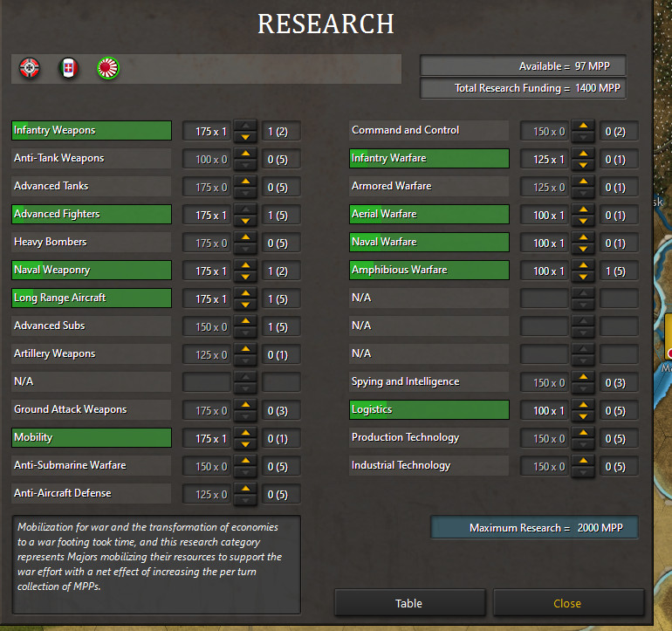This screenshot has height=631, width=672.
Task: Increase Spying and Intelligence research with up arrow
Action: point(583,377)
